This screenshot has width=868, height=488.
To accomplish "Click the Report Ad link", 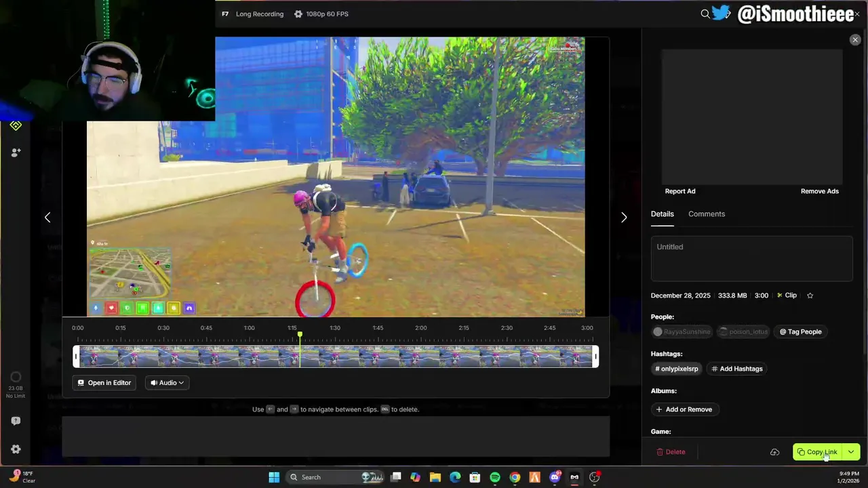I will click(x=680, y=191).
